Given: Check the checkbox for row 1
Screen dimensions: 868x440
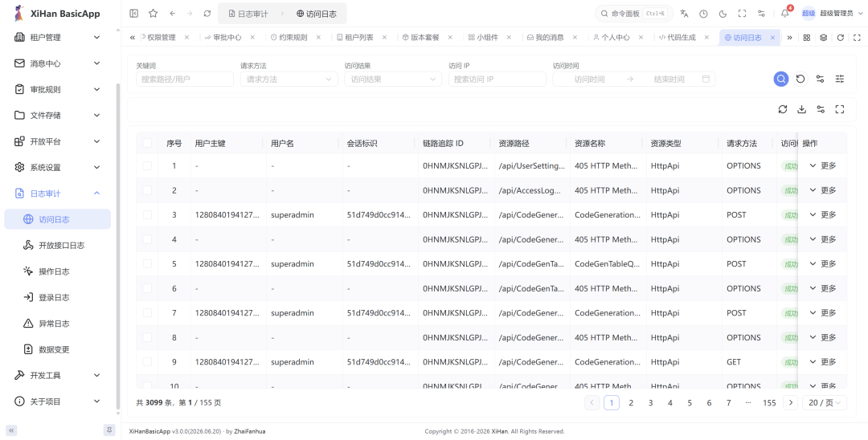Looking at the screenshot, I should coord(147,166).
